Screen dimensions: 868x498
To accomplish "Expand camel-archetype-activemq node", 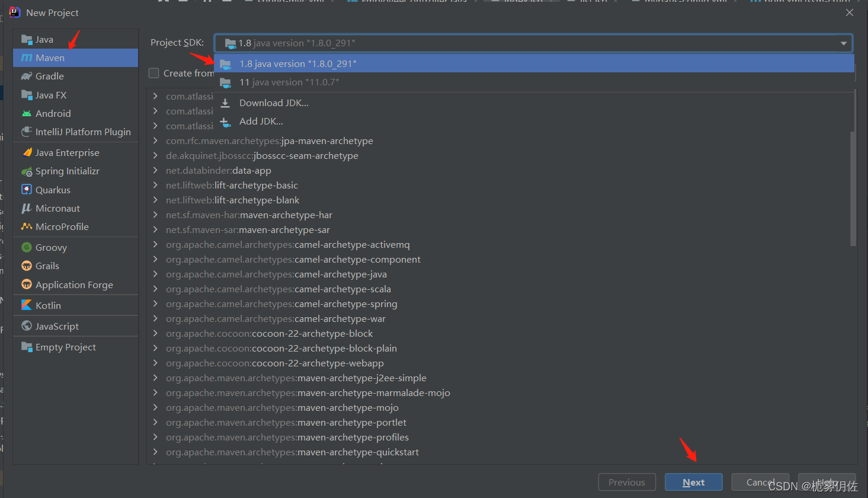I will pos(155,244).
